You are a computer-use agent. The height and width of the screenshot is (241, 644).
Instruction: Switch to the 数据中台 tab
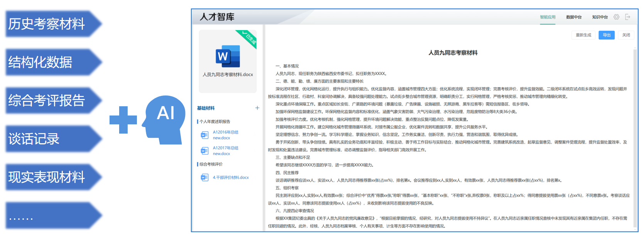click(574, 17)
